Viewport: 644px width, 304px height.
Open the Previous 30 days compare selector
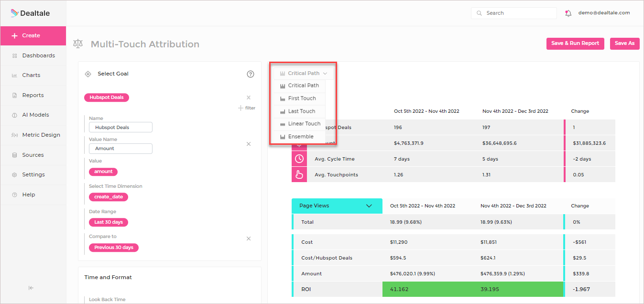[114, 248]
